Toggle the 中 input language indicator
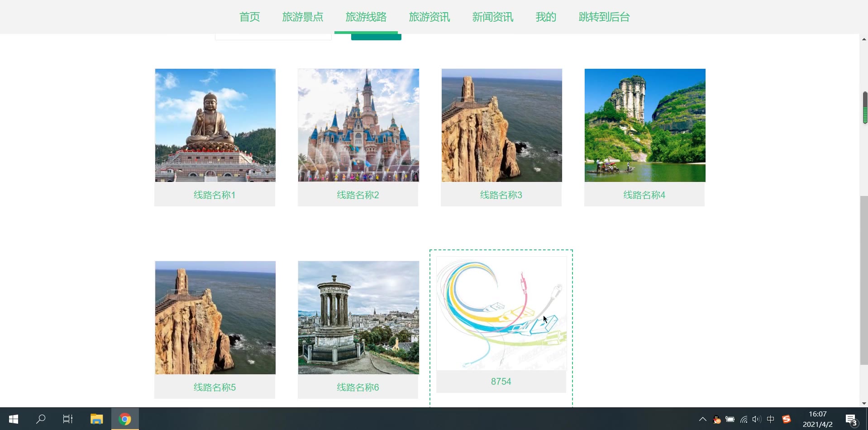868x430 pixels. 770,419
